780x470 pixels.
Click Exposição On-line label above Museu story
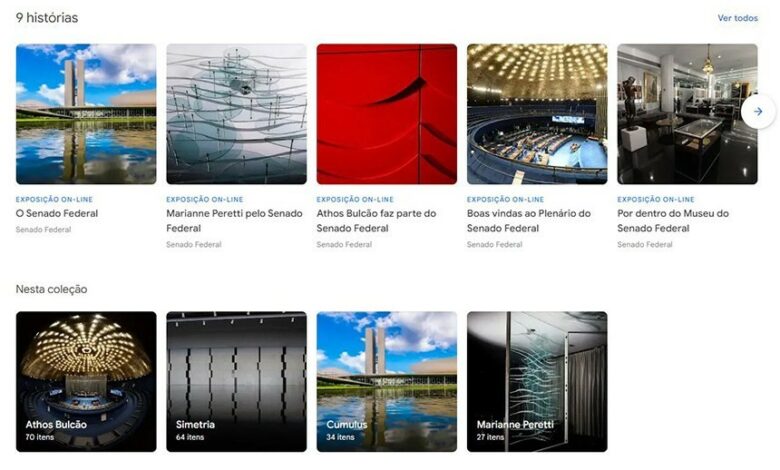(656, 199)
